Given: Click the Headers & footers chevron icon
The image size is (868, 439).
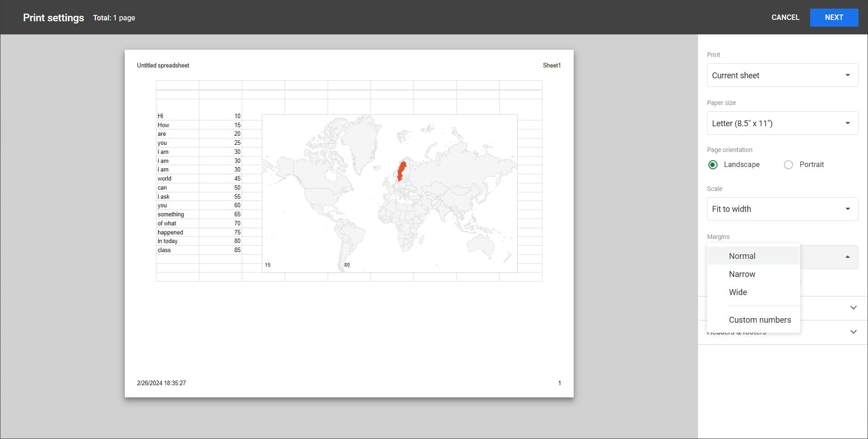Looking at the screenshot, I should (x=854, y=332).
